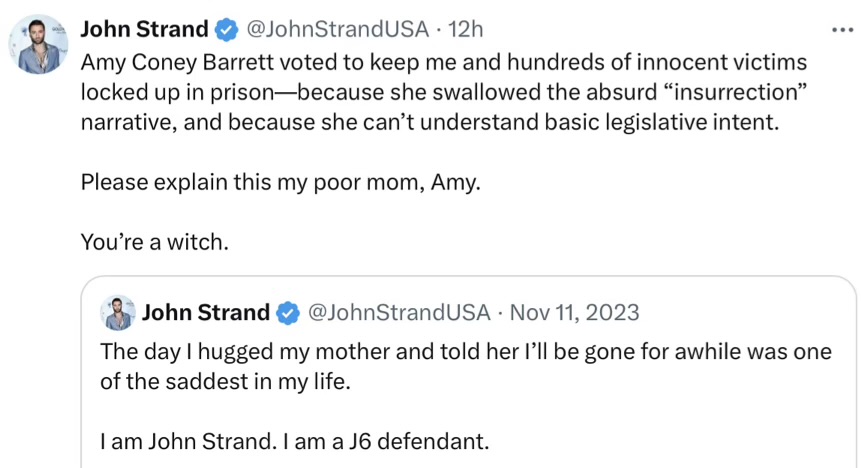The width and height of the screenshot is (861, 468).
Task: Open the quoted tweet via Nov 11, 2023 date
Action: (x=574, y=313)
